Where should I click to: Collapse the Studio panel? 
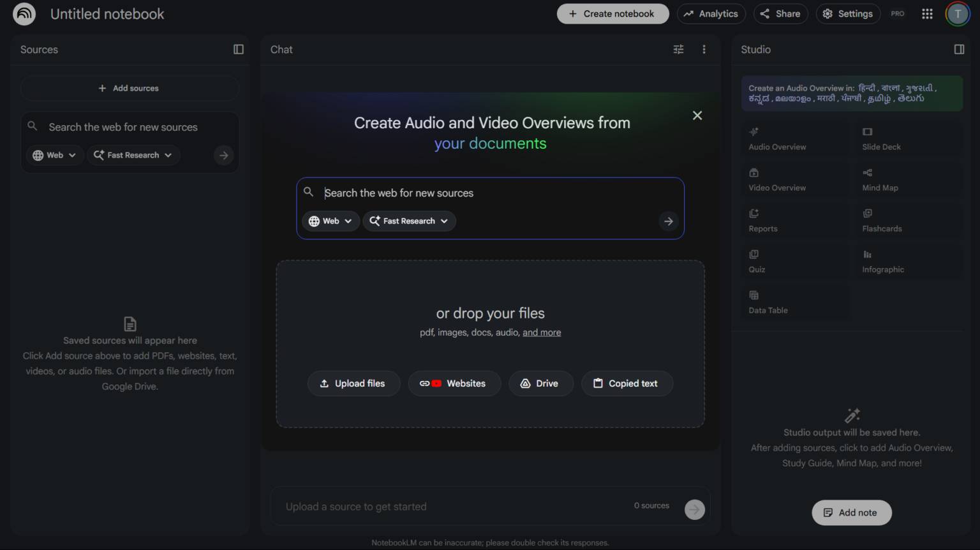pyautogui.click(x=959, y=49)
